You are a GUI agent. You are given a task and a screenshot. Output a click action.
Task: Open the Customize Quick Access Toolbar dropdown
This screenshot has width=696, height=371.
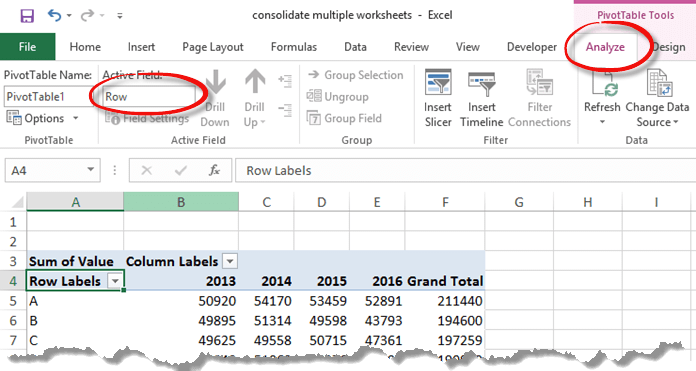point(119,16)
